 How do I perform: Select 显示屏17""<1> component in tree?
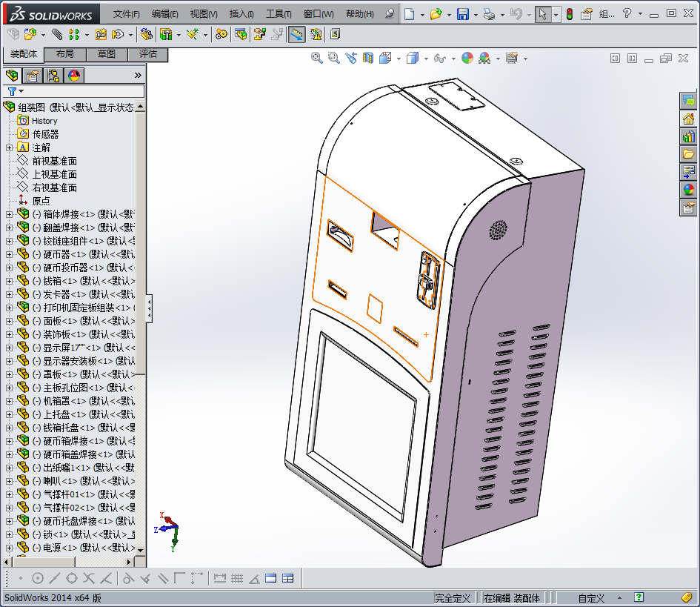click(x=84, y=348)
